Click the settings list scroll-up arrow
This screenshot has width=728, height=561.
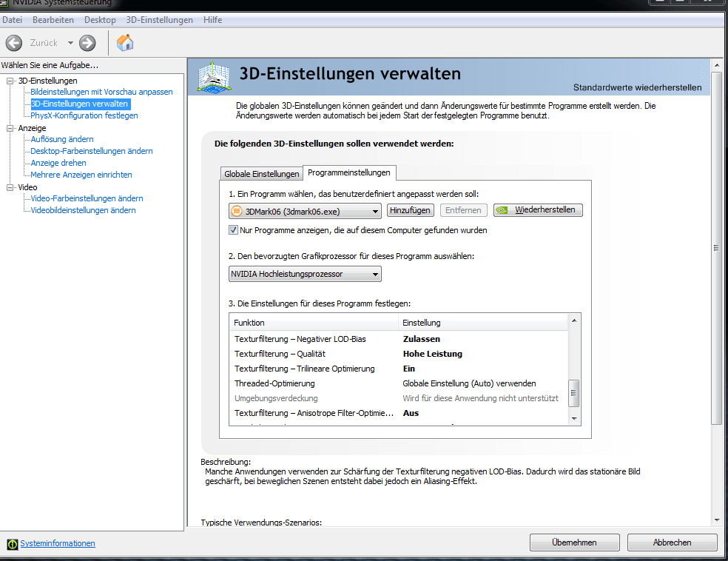(x=574, y=320)
